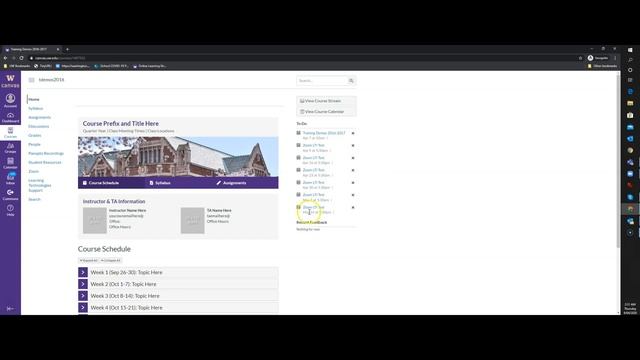Dismiss the first Zoom LTI Test to-do
The image size is (640, 360).
pyautogui.click(x=353, y=145)
